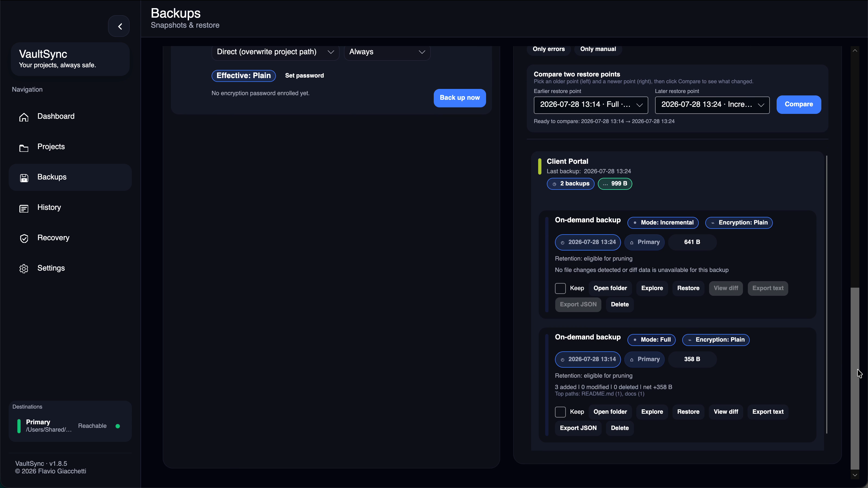Go to Dashboard in navigation
The height and width of the screenshot is (488, 868).
coord(70,117)
